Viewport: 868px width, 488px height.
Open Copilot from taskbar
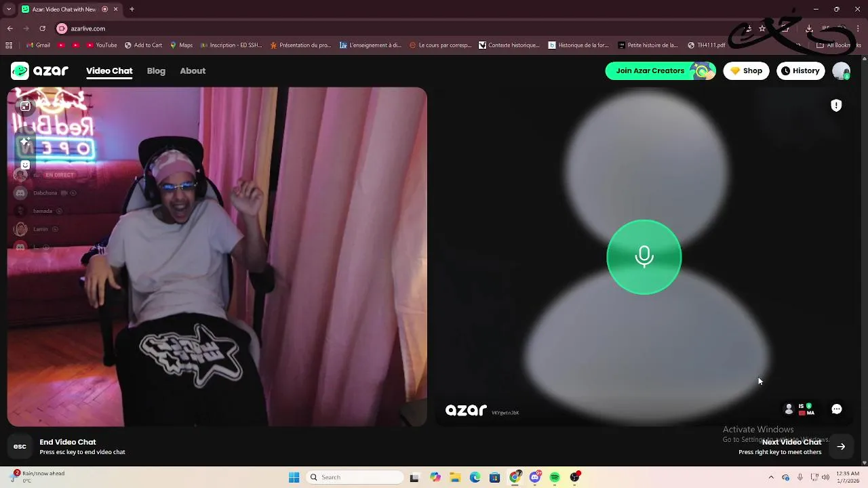pos(435,477)
